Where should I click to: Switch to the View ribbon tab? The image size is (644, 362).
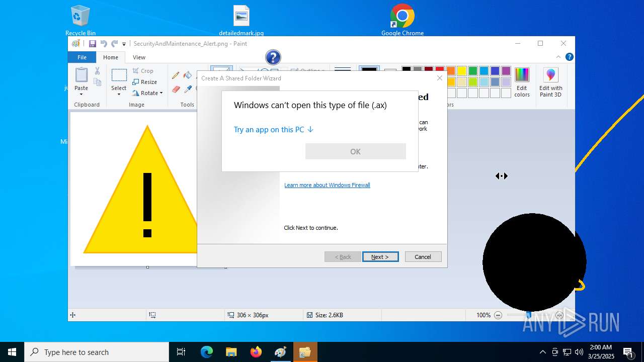(x=139, y=57)
